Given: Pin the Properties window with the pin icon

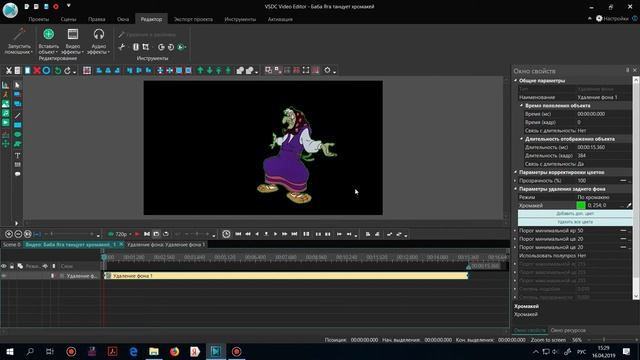Looking at the screenshot, I should click(x=627, y=70).
